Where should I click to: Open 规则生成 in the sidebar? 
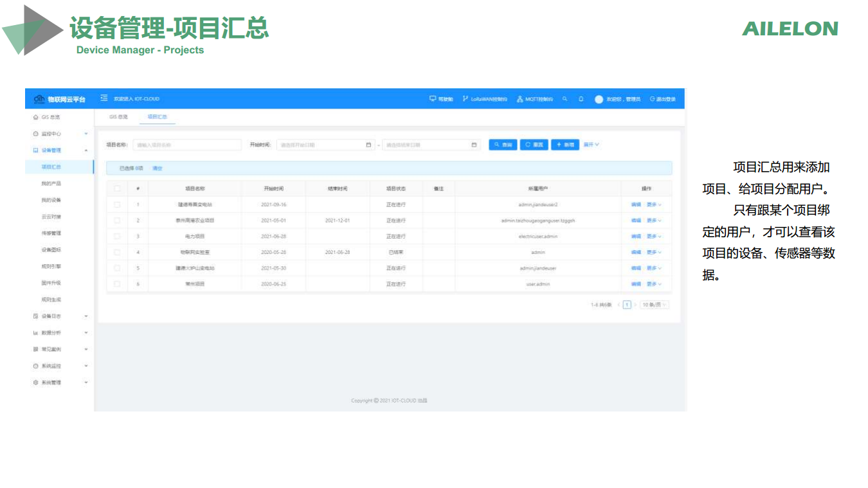(51, 300)
